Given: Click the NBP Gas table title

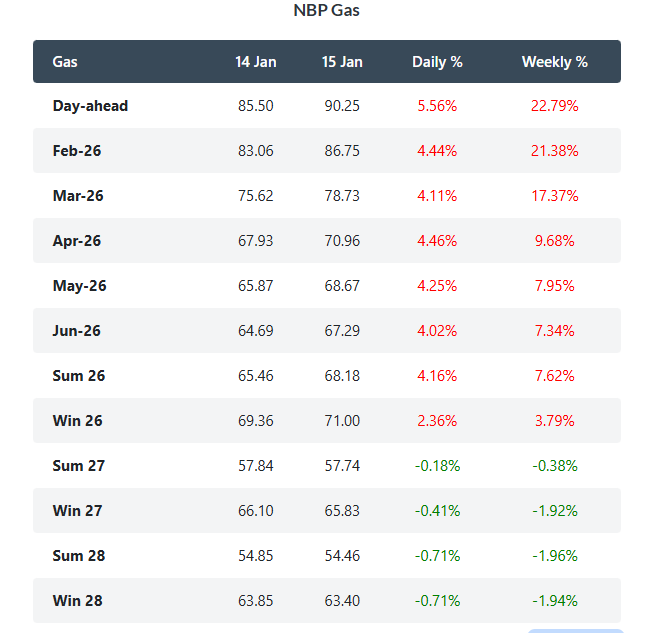Looking at the screenshot, I should click(x=326, y=11).
